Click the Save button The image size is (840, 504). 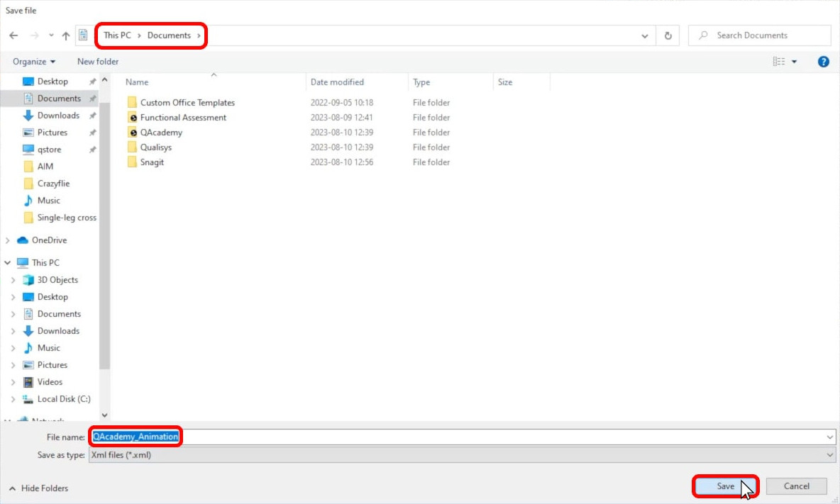(x=724, y=486)
